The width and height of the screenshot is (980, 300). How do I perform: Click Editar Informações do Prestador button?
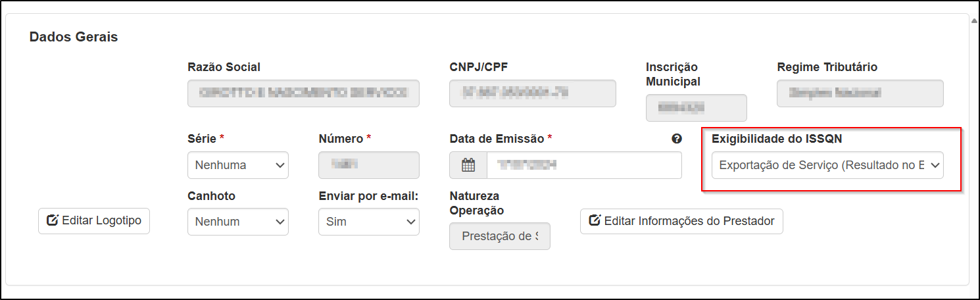[x=681, y=221]
